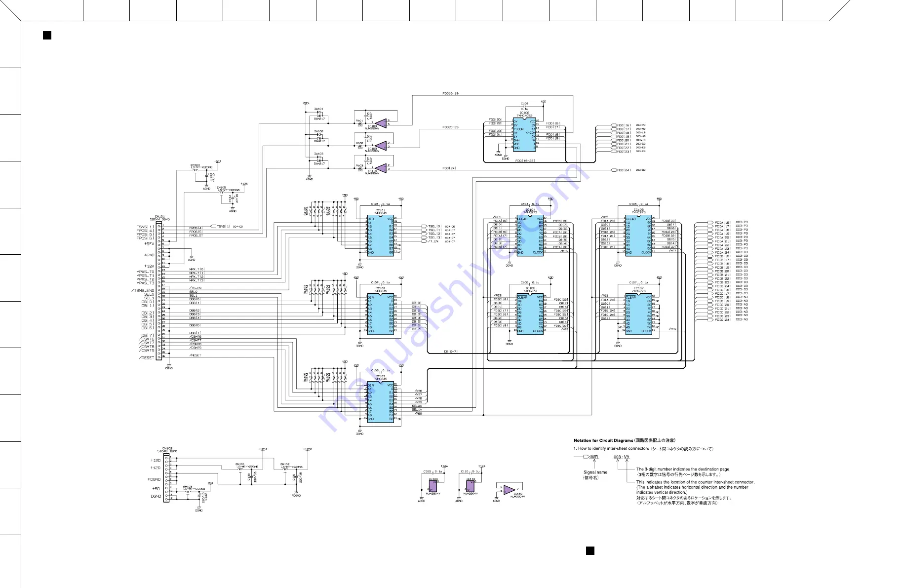Image resolution: width=903 pixels, height=588 pixels.
Task: Select the IC102 74HC245 chip body
Action: tap(380, 314)
